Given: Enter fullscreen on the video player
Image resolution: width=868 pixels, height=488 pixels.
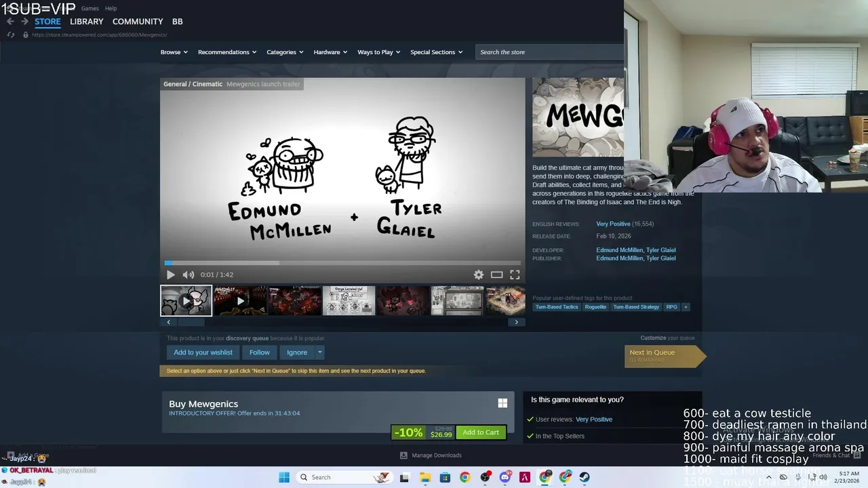Looking at the screenshot, I should click(515, 274).
